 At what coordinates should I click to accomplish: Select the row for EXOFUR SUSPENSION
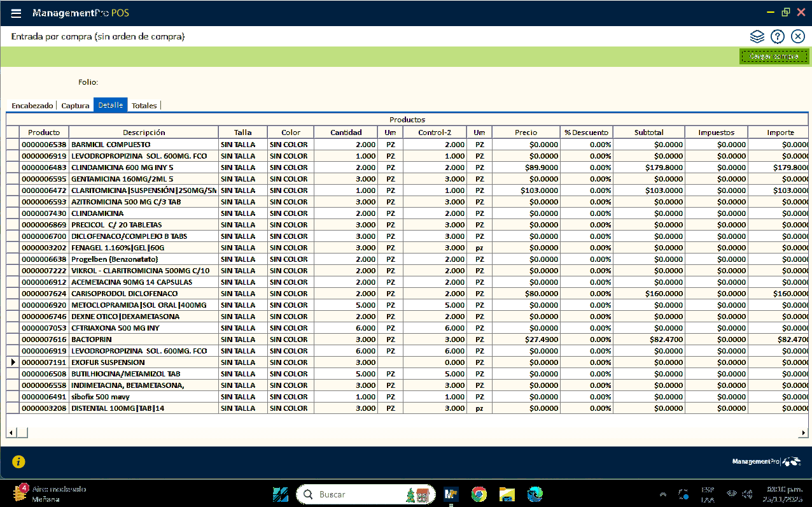tap(108, 362)
